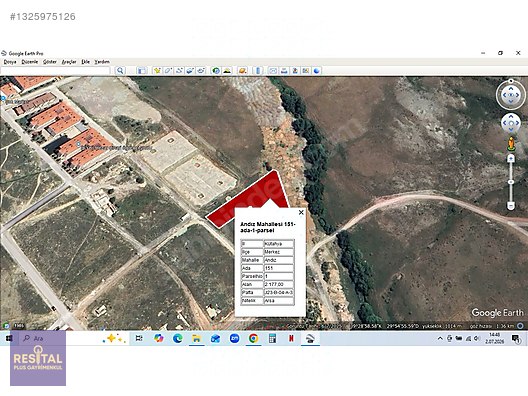Click the zoom out minus button
Viewport: 528px width, 396px height.
point(511,205)
